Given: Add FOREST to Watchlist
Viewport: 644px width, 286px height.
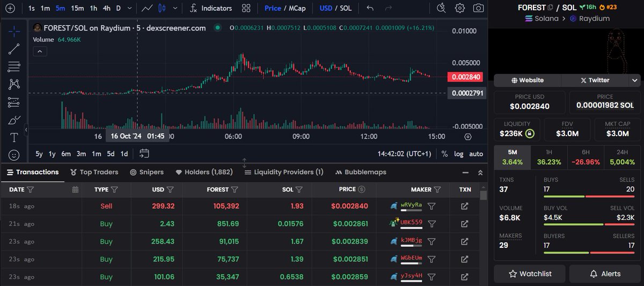Looking at the screenshot, I should coord(530,274).
